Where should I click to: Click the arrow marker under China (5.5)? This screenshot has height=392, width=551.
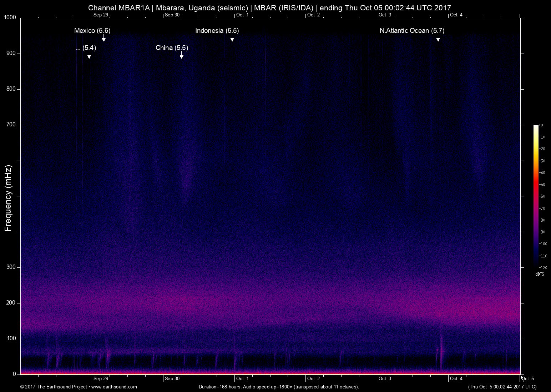point(181,55)
